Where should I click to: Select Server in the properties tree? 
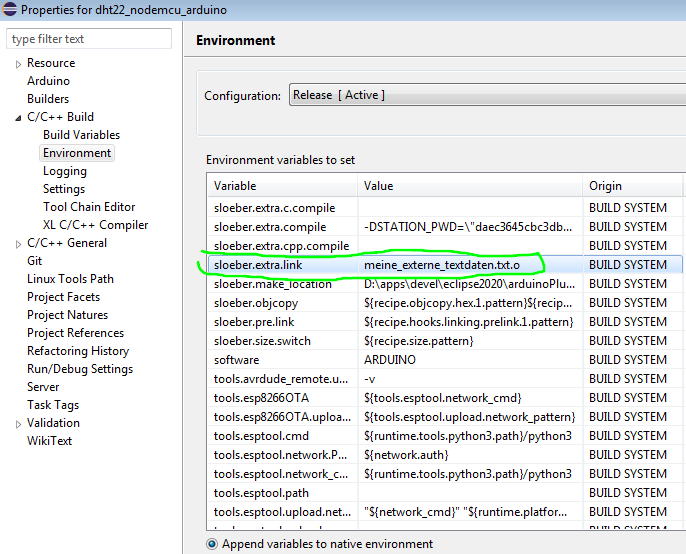click(x=43, y=387)
